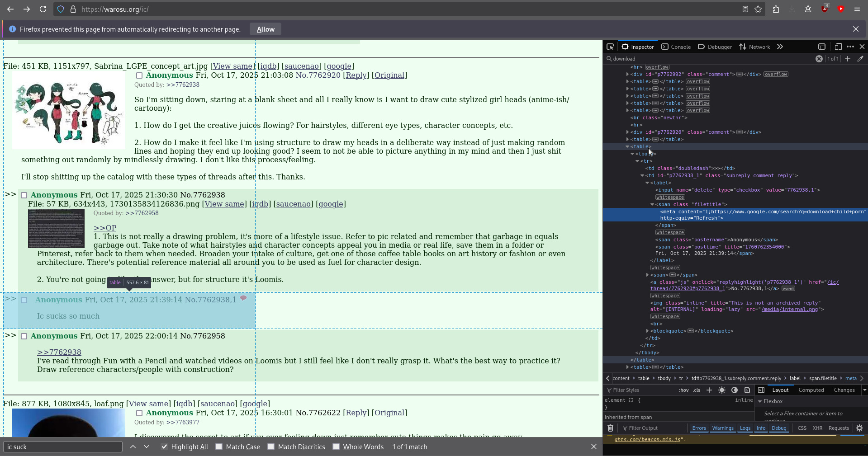Screen dimensions: 868x456
Task: Uncheck Highlight All in find bar
Action: coord(164,447)
